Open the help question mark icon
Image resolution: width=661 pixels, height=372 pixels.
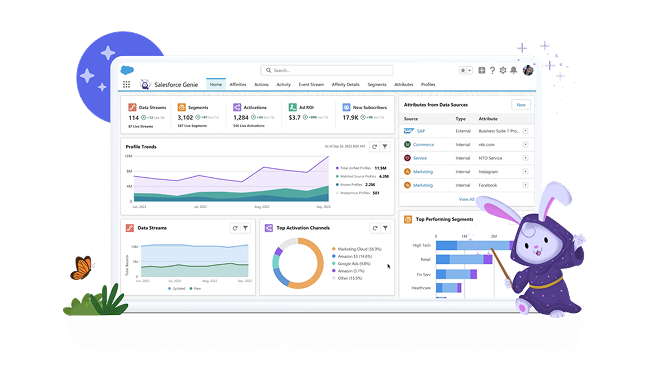pos(492,70)
